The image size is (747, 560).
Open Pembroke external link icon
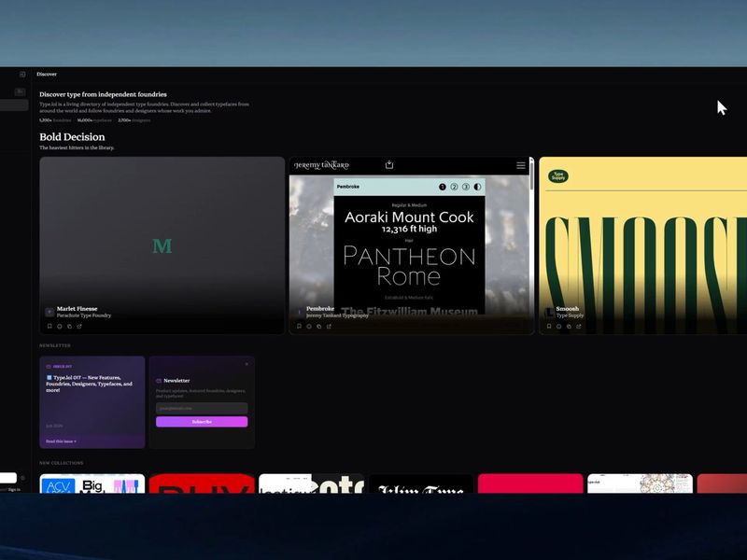point(330,326)
